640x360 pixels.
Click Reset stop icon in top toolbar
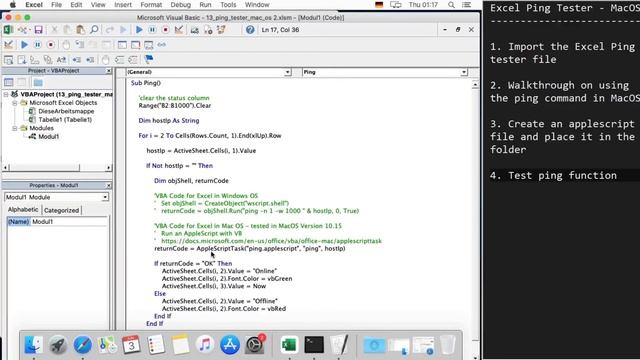[x=165, y=30]
